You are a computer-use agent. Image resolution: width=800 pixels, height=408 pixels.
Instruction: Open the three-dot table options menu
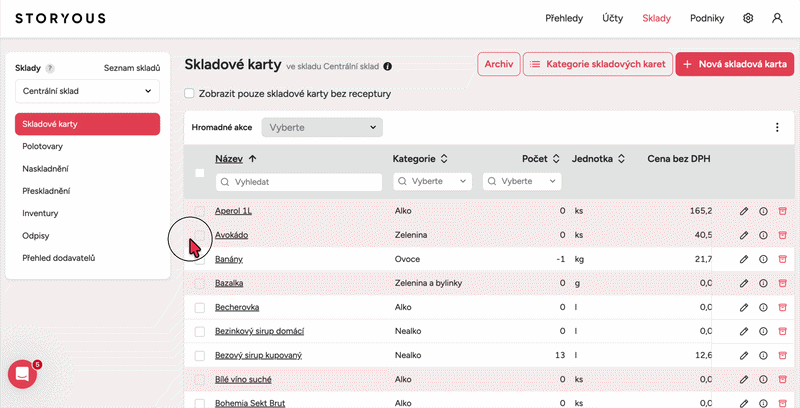(777, 127)
